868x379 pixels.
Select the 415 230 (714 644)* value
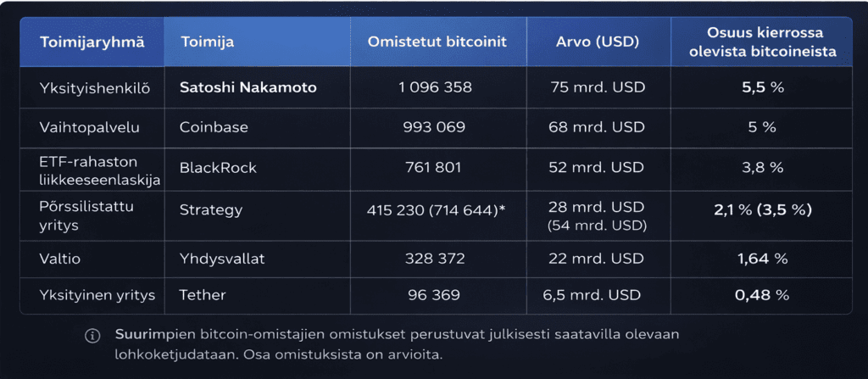click(437, 209)
